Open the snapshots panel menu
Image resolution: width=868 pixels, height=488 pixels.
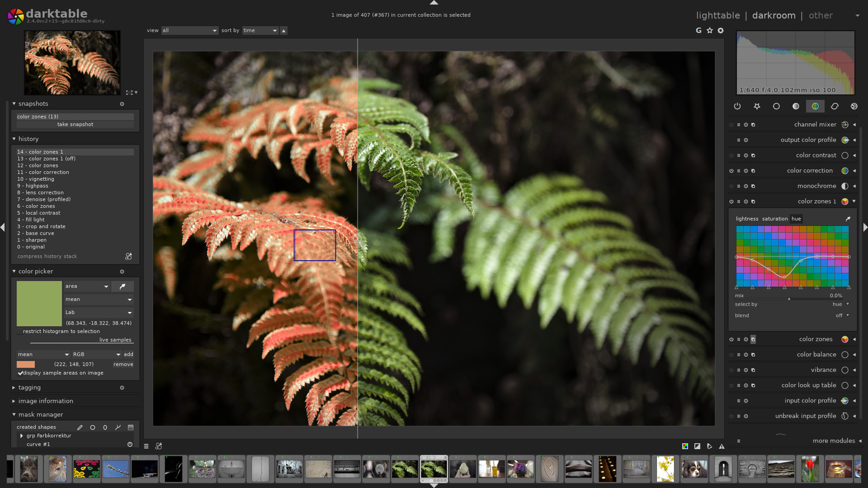(122, 104)
